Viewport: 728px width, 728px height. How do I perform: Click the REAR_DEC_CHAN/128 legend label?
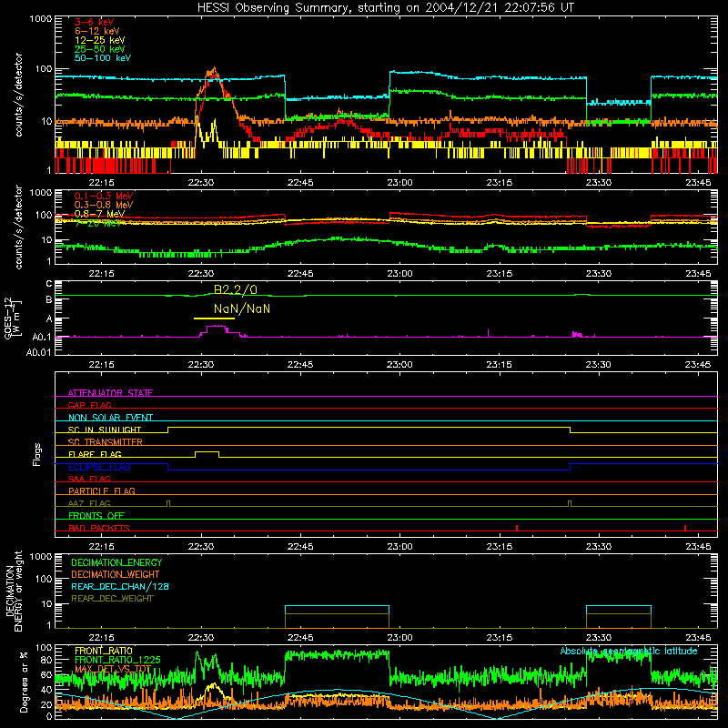(120, 586)
